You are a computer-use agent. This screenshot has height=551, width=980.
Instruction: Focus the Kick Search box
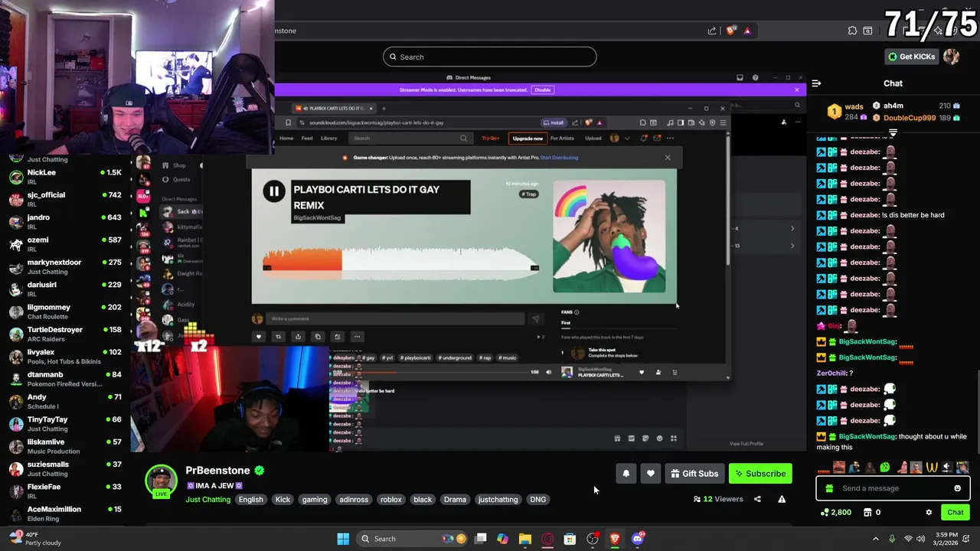coord(490,57)
